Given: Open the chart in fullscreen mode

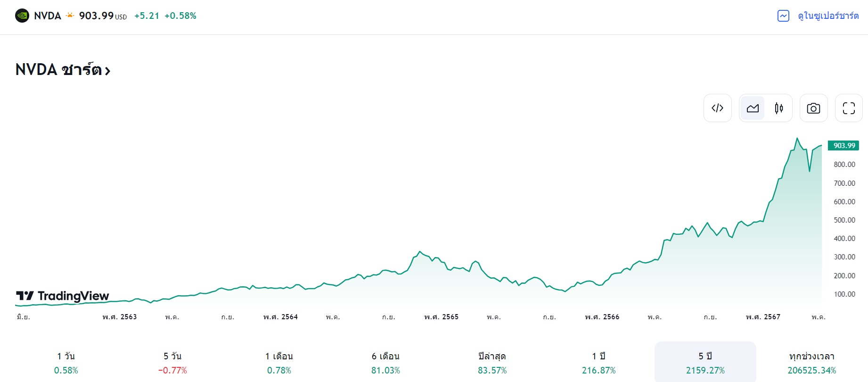Looking at the screenshot, I should point(849,108).
